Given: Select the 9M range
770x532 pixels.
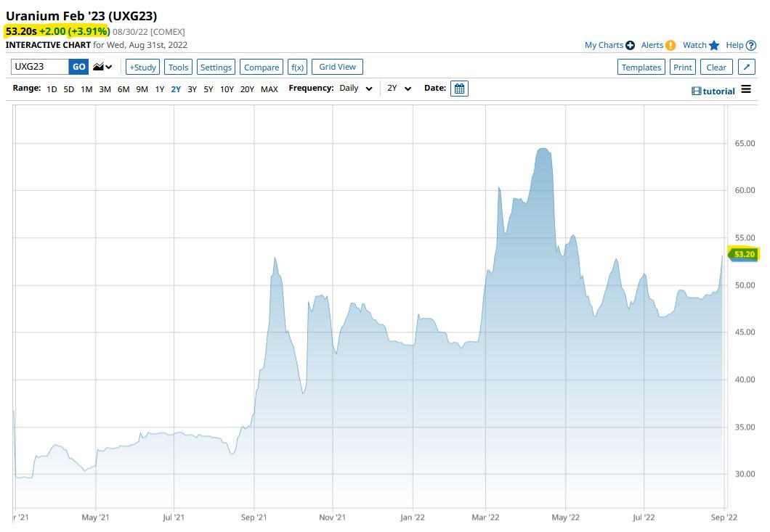Looking at the screenshot, I should point(142,89).
